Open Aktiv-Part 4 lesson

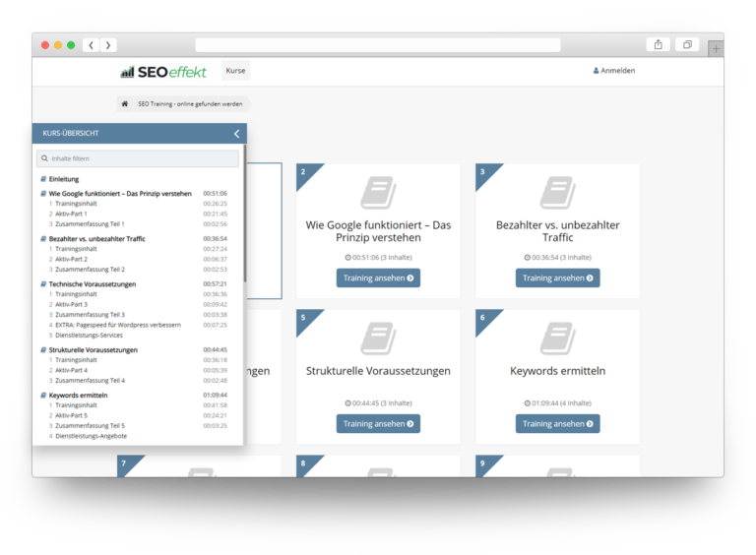pos(71,370)
